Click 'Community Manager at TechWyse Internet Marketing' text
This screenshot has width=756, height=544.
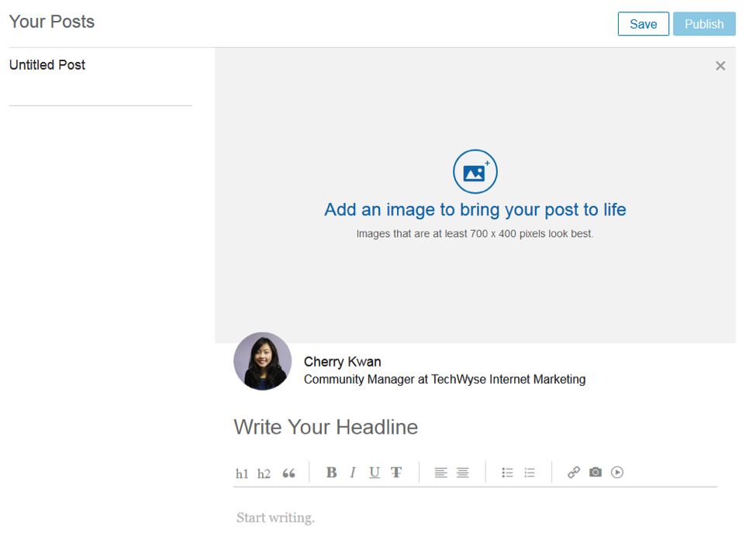click(x=444, y=380)
